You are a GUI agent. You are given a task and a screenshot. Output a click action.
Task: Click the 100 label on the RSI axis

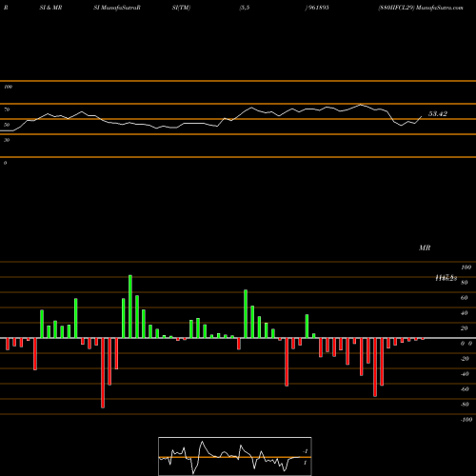8,87
